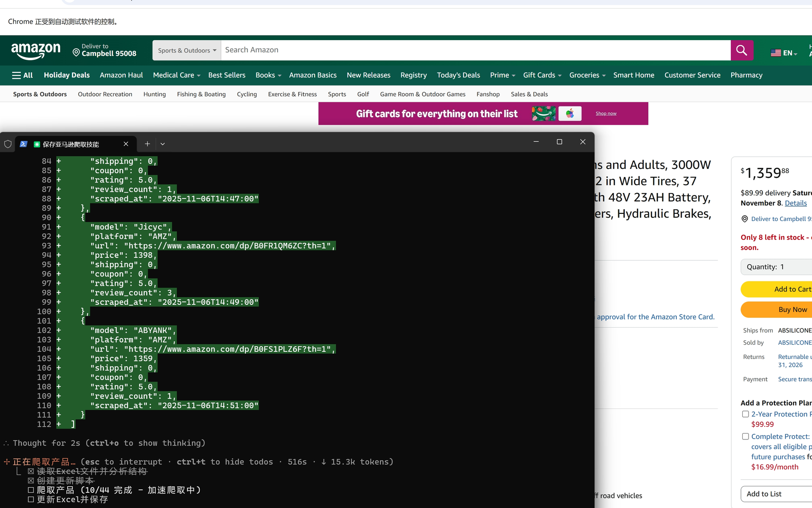Click the Add to Cart button
This screenshot has width=812, height=508.
776,289
